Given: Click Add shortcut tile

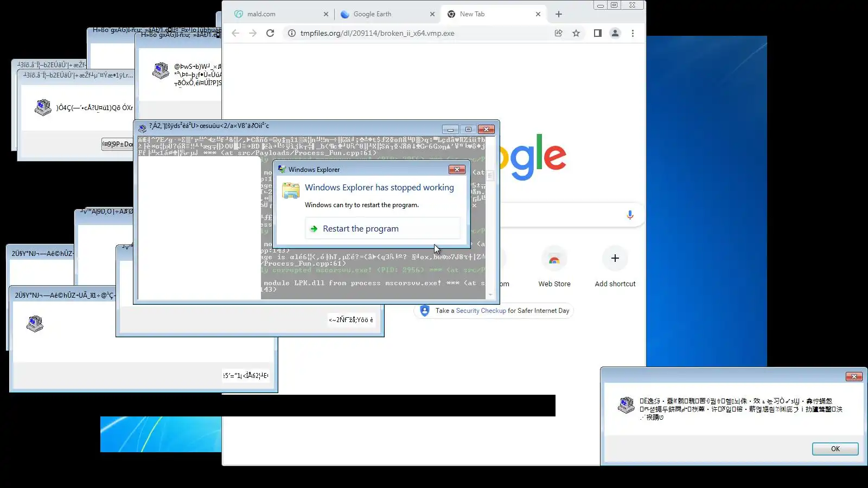Looking at the screenshot, I should [x=615, y=266].
